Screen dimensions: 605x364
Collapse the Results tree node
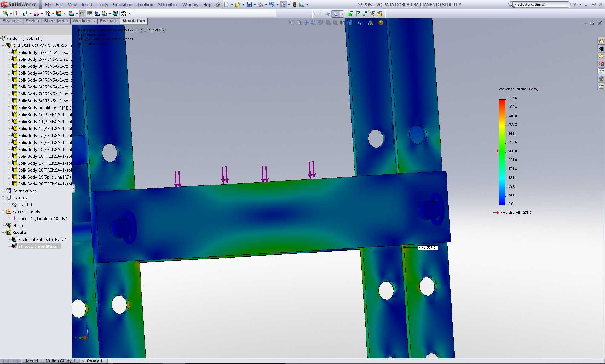point(3,232)
